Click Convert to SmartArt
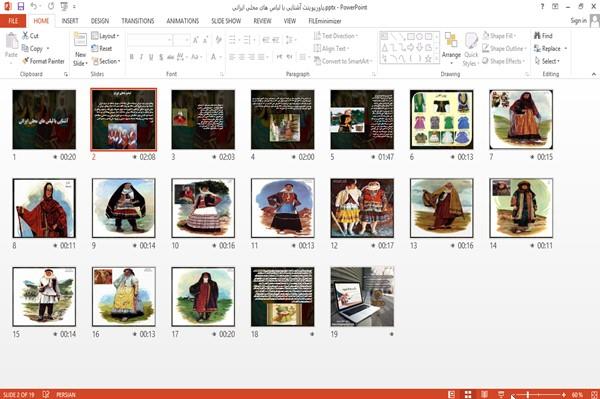 point(342,61)
